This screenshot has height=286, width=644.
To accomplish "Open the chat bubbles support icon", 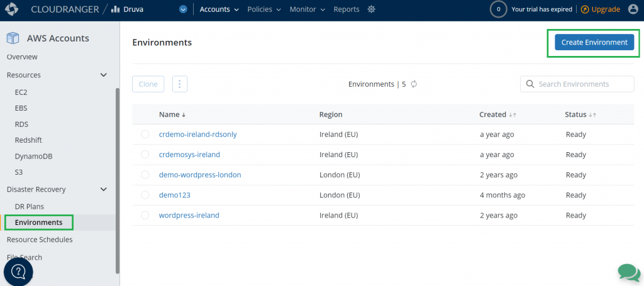I will coord(628,272).
